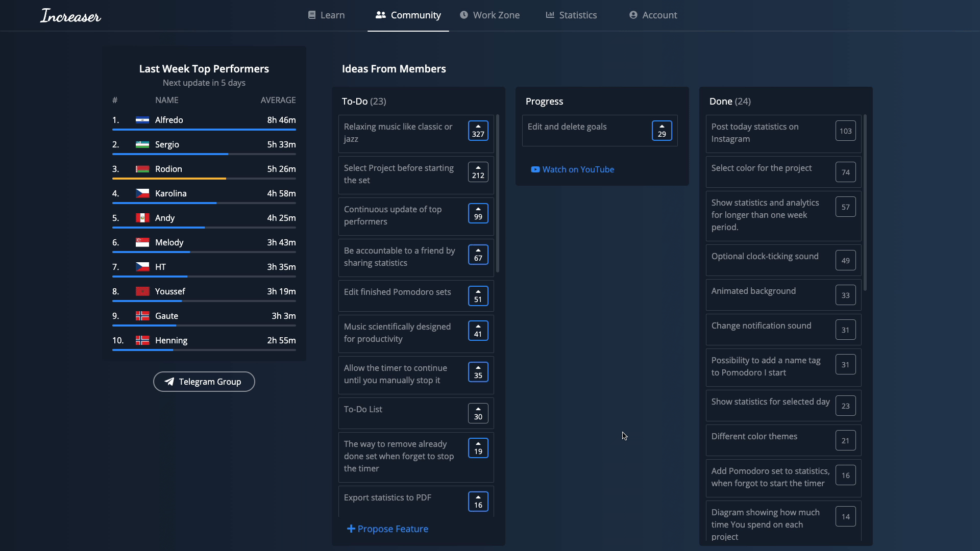Click the 103 vote count on Instagram idea
This screenshot has width=980, height=551.
[846, 131]
